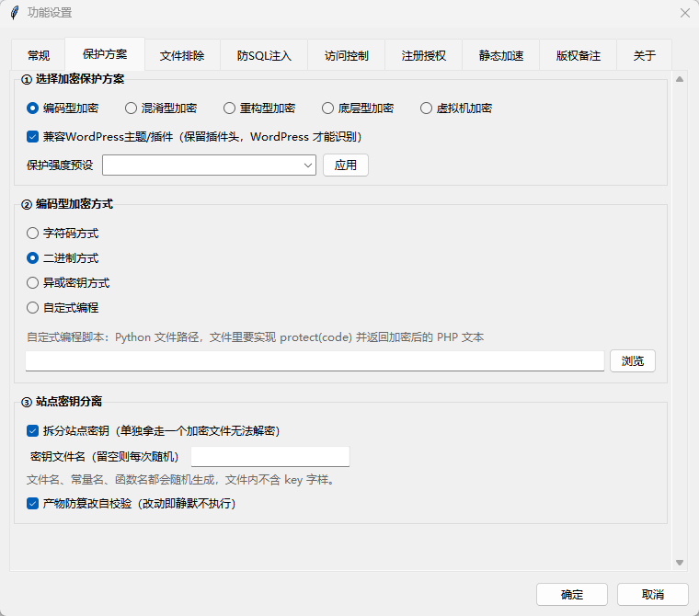Viewport: 699px width, 616px height.
Task: Choose 混淆型加密 radio option
Action: click(161, 108)
